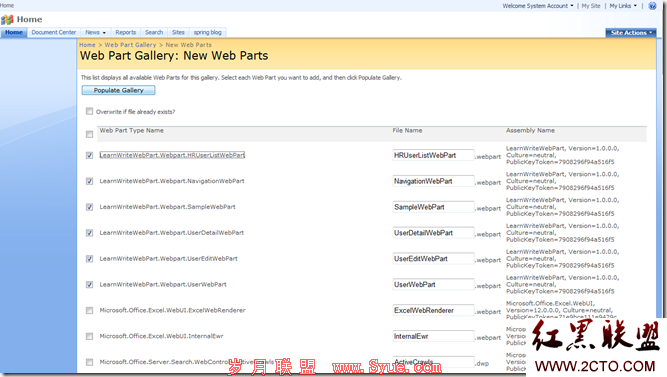Click Microsoft.Office.Excel.WebUI.ExcelWebRenderer type name
Image resolution: width=667 pixels, height=377 pixels.
point(172,310)
